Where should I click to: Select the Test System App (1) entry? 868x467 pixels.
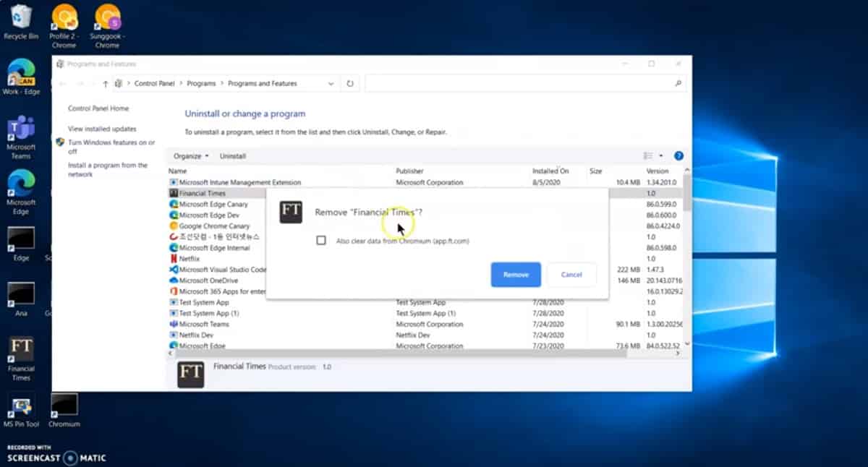(x=425, y=313)
